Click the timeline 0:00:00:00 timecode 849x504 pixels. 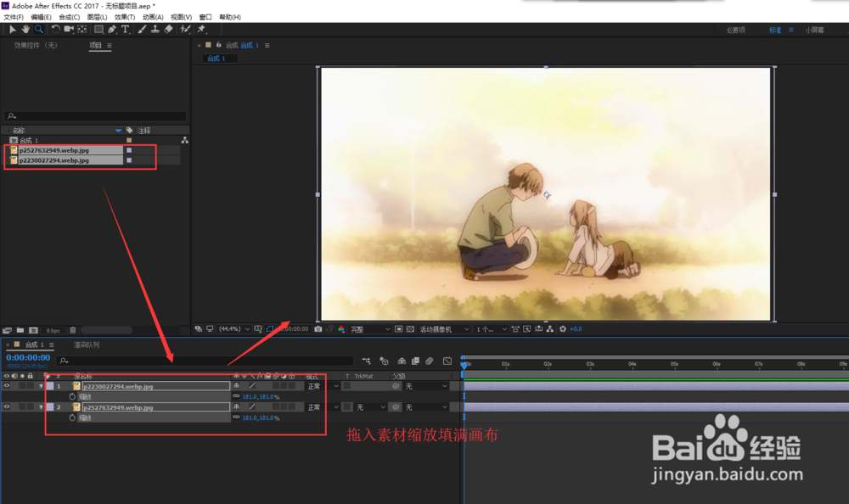pyautogui.click(x=28, y=357)
